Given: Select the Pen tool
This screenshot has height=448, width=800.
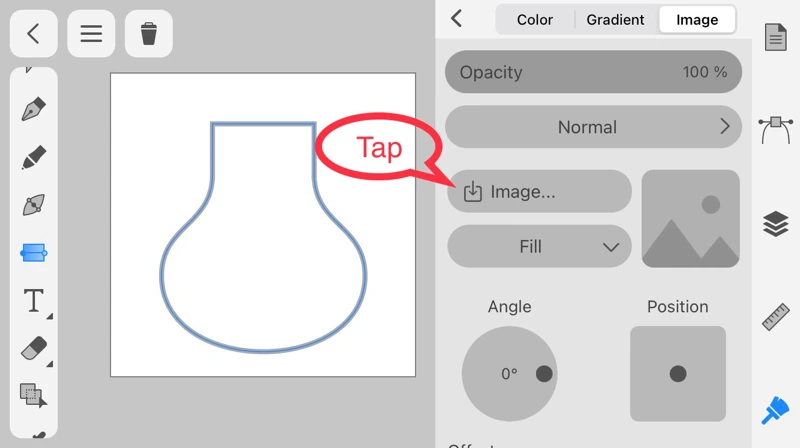Looking at the screenshot, I should click(x=34, y=109).
